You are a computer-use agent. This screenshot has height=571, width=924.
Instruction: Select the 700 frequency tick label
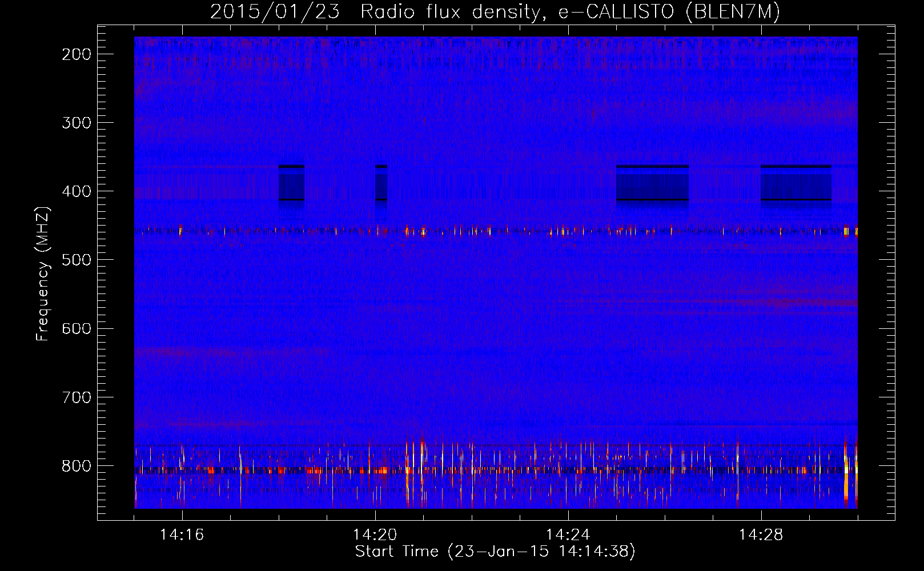click(x=76, y=397)
